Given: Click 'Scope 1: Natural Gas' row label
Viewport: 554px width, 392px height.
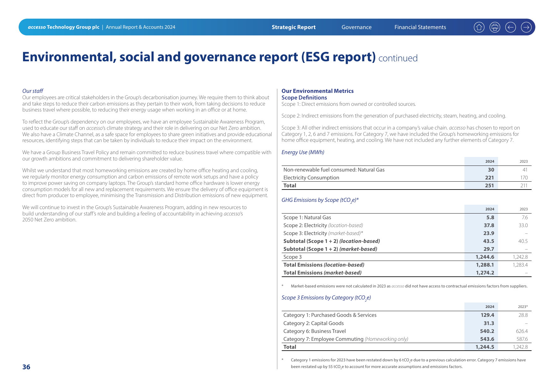Looking at the screenshot, I should tap(307, 218).
